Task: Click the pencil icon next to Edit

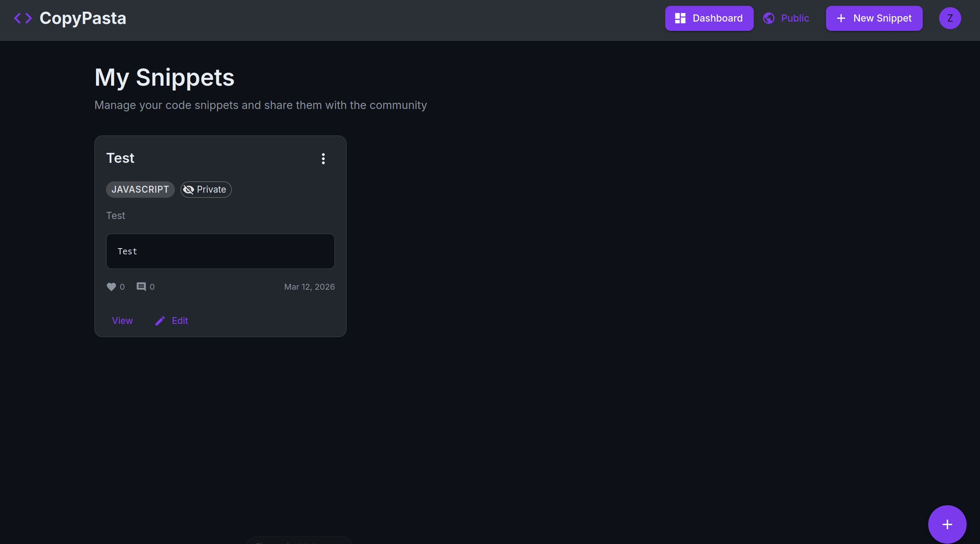Action: [160, 321]
